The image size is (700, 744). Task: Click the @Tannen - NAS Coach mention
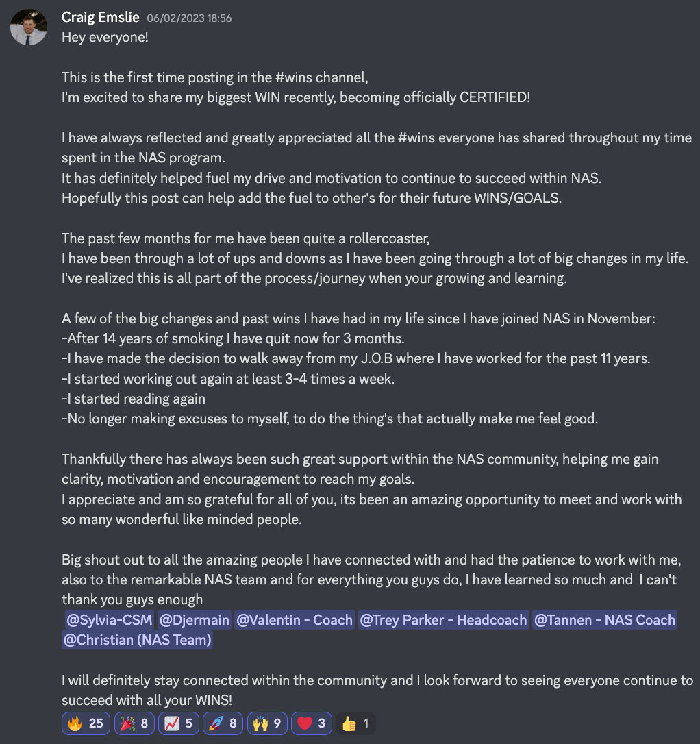tap(604, 620)
